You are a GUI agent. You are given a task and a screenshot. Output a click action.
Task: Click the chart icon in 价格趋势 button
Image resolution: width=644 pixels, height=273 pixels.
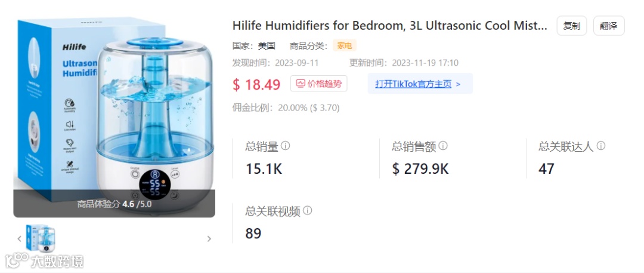(x=301, y=84)
